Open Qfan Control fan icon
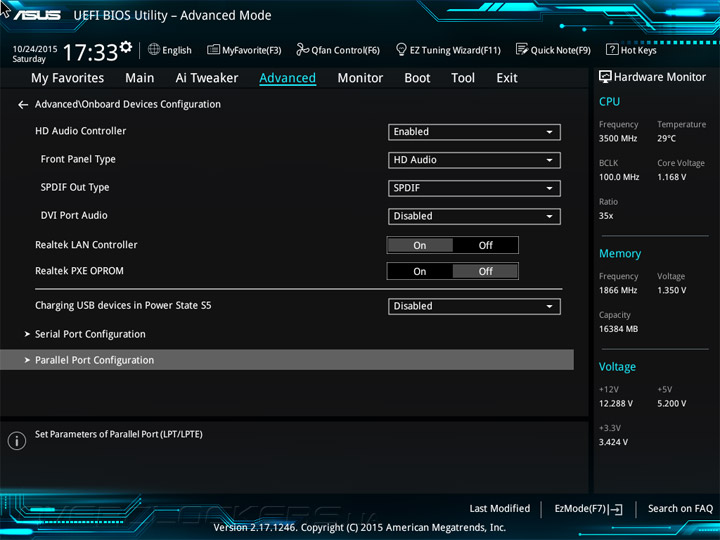This screenshot has width=720, height=540. 303,49
